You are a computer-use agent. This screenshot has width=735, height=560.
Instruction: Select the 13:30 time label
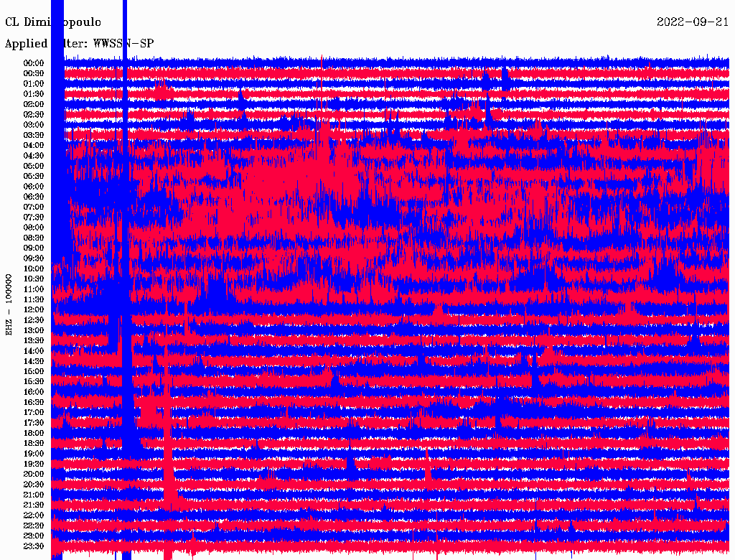coord(34,340)
